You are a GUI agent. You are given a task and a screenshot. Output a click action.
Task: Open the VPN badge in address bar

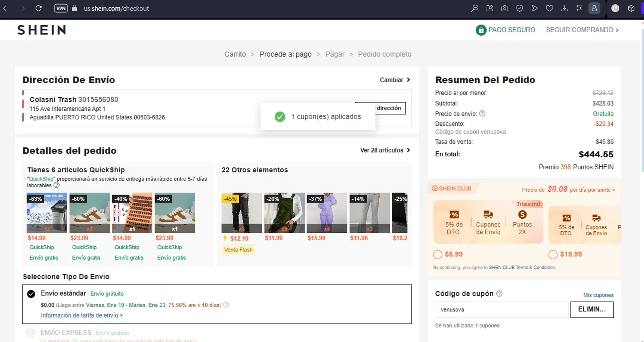pos(61,8)
